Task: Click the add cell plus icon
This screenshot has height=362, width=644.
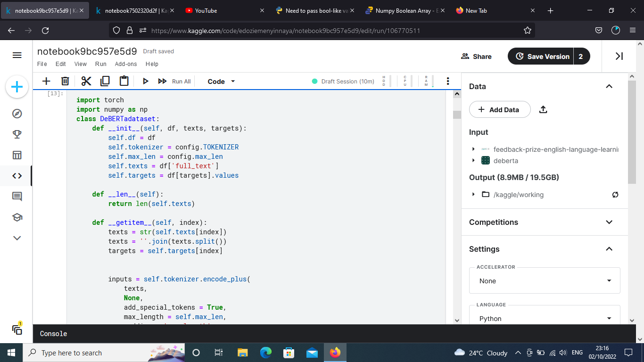Action: 46,82
